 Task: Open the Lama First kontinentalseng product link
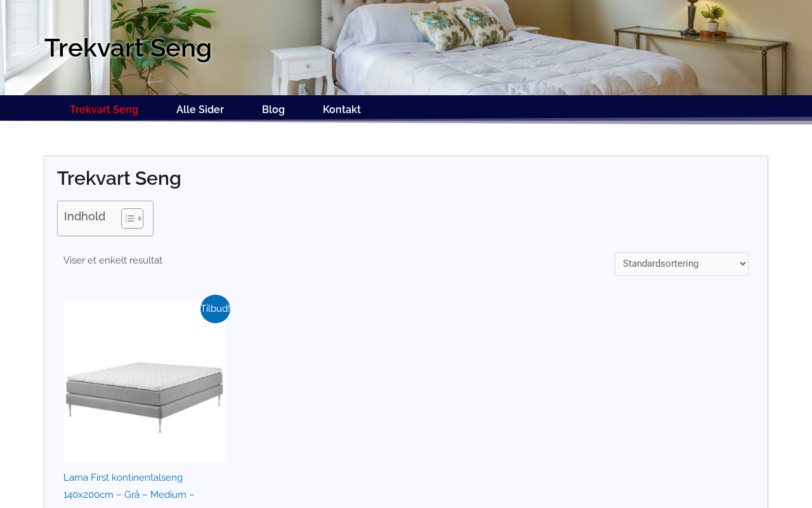tap(123, 478)
